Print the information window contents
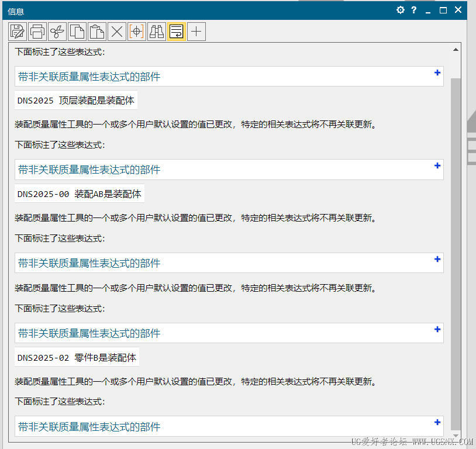 coord(37,31)
